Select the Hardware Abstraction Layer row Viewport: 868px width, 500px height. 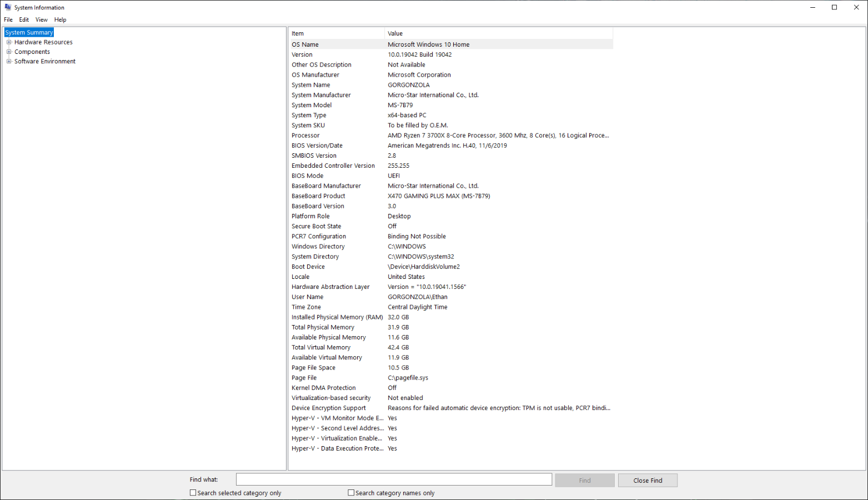pyautogui.click(x=451, y=287)
